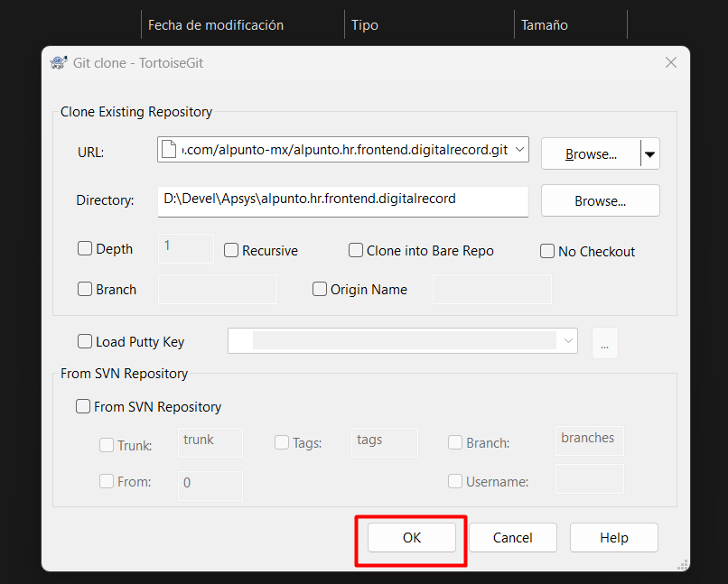Toggle the Recursive checkbox

click(x=231, y=251)
